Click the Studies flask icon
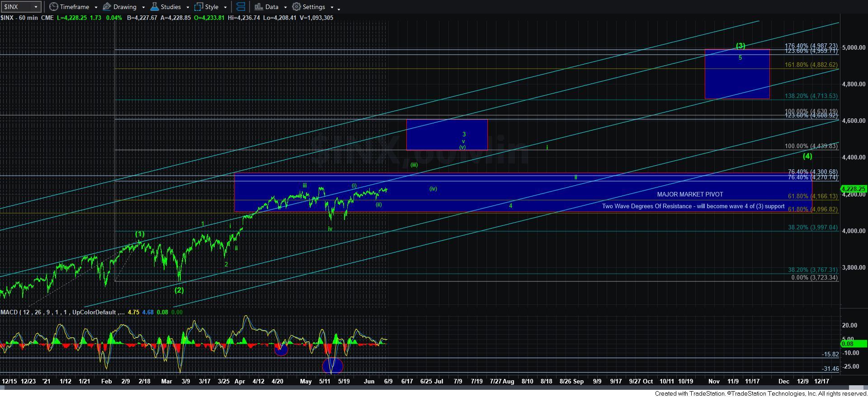This screenshot has height=397, width=868. (x=155, y=7)
